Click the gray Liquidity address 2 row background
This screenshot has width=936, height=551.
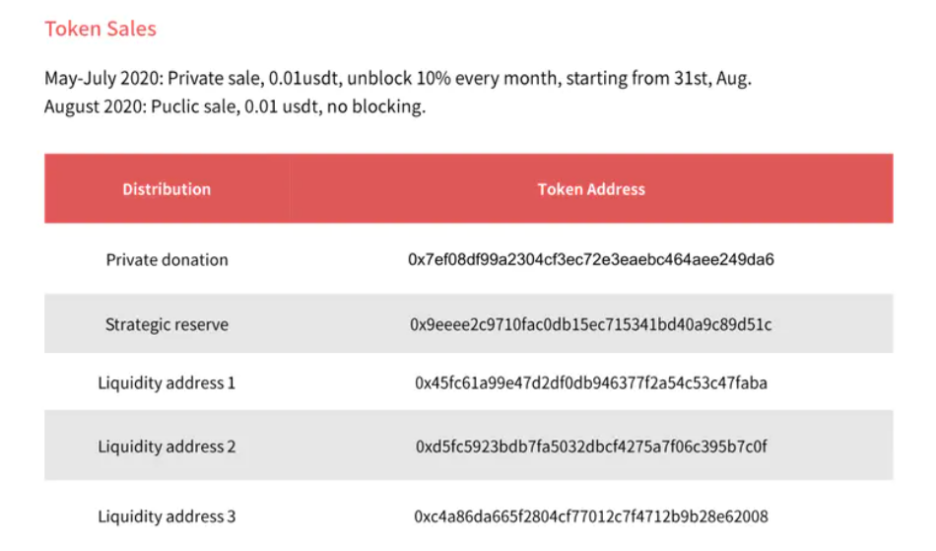(x=469, y=445)
